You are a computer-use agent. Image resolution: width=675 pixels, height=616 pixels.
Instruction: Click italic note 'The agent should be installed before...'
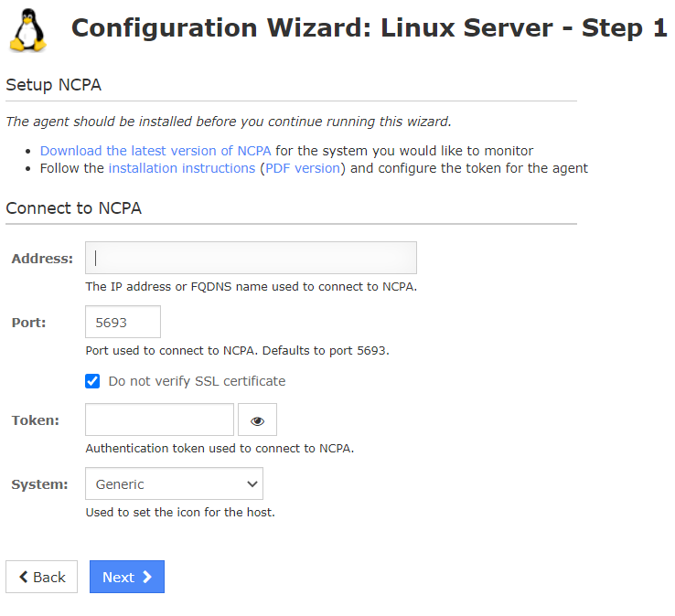(x=229, y=122)
